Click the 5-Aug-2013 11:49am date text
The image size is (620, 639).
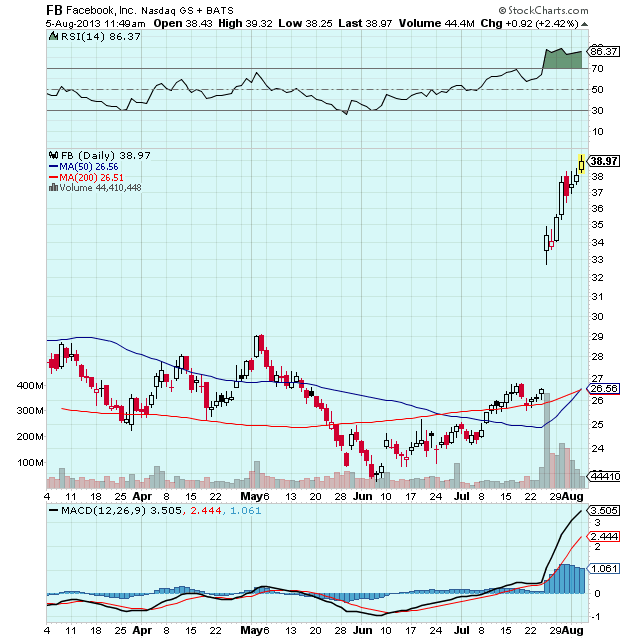point(95,24)
